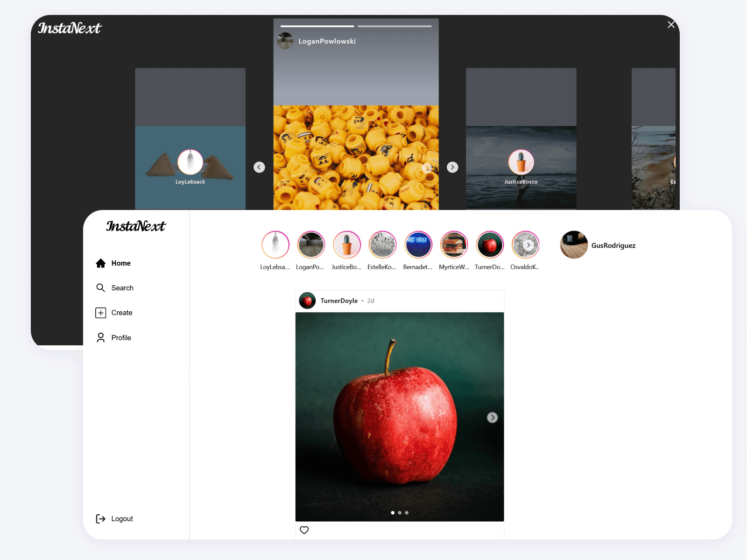Click the Create post icon
Screen dimensions: 747x560
(101, 313)
